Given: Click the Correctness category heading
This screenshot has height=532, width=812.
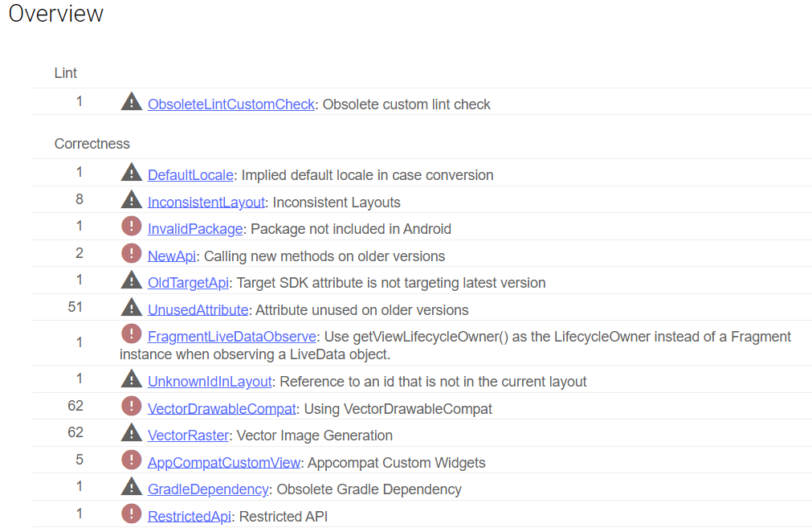Looking at the screenshot, I should [x=92, y=144].
